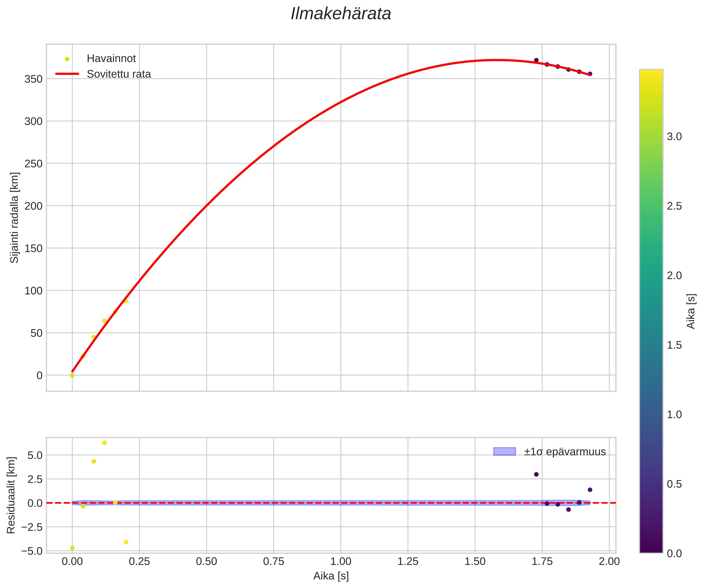703x588 pixels.
Task: Click the 2.0 colorbar tick label
Action: [x=674, y=276]
